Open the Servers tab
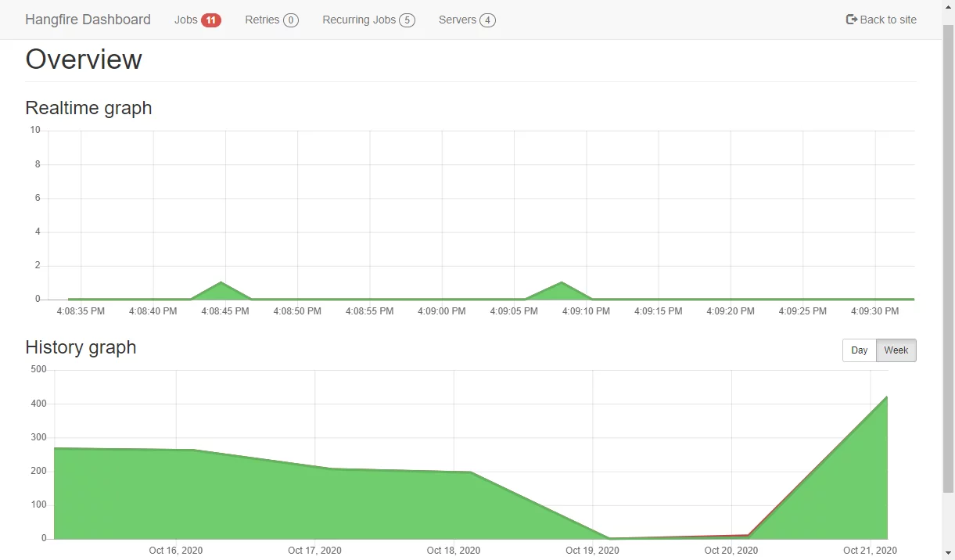955x560 pixels. point(458,20)
